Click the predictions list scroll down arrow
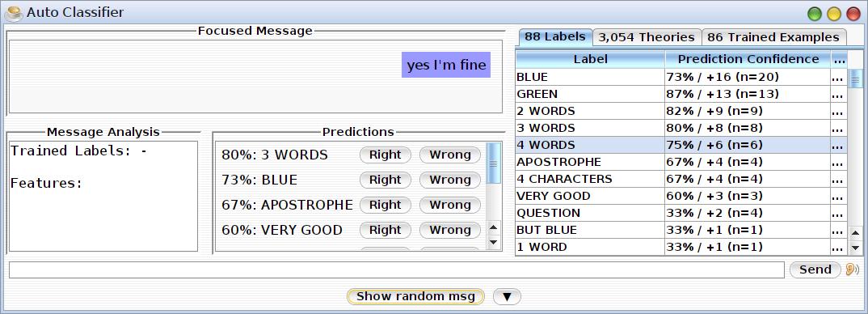This screenshot has width=868, height=314. point(494,243)
